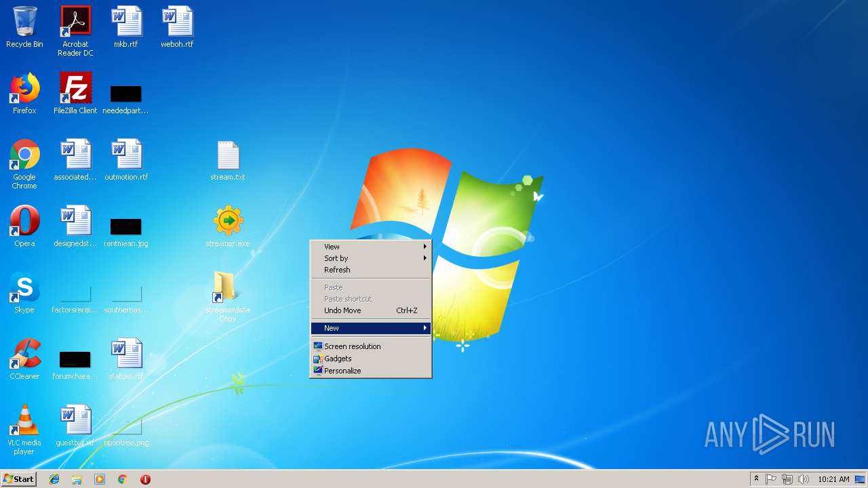Choose Gadgets from the context menu
Viewport: 868px width, 488px height.
pos(370,359)
